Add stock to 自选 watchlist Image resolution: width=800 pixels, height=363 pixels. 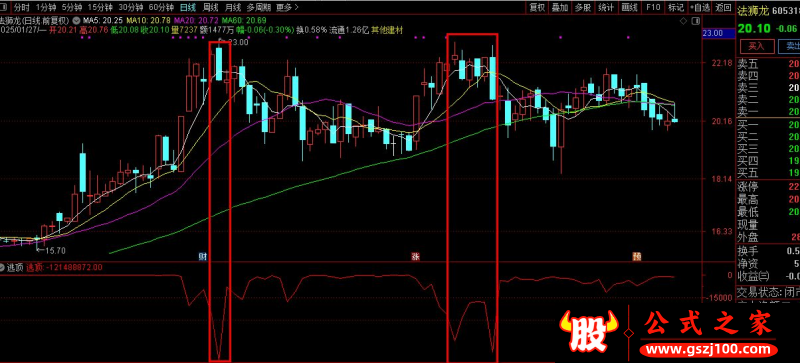click(699, 7)
